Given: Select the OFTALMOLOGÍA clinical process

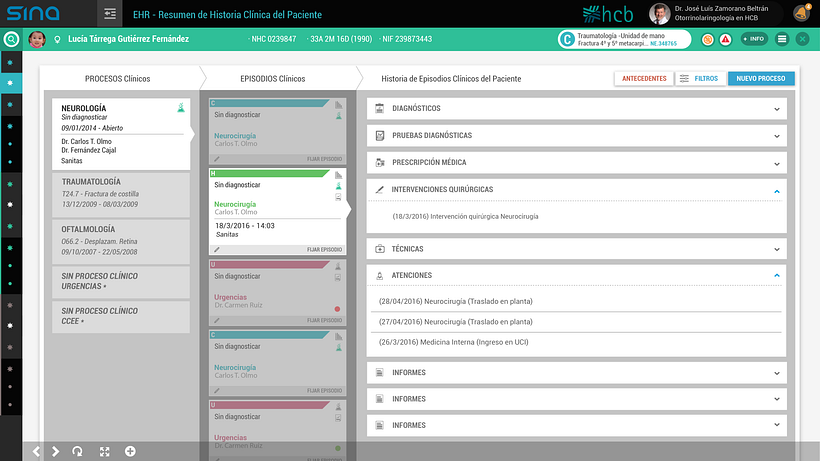Looking at the screenshot, I should [121, 241].
